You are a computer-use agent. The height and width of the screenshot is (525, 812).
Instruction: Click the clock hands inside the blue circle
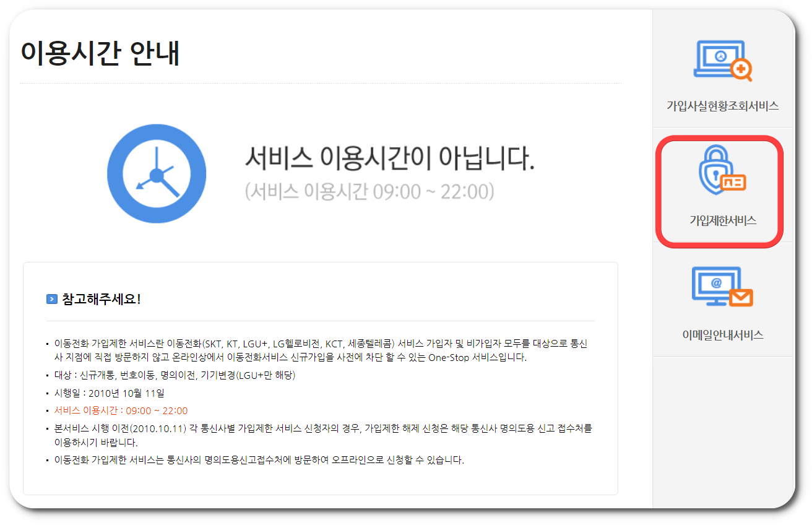[x=158, y=175]
